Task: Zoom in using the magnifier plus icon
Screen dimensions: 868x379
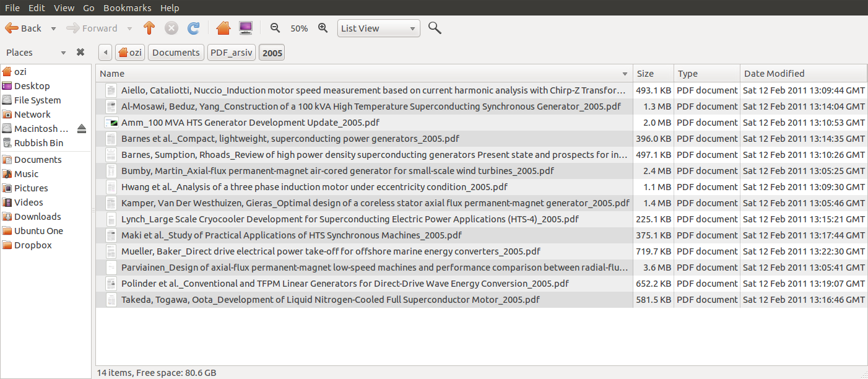Action: 323,28
